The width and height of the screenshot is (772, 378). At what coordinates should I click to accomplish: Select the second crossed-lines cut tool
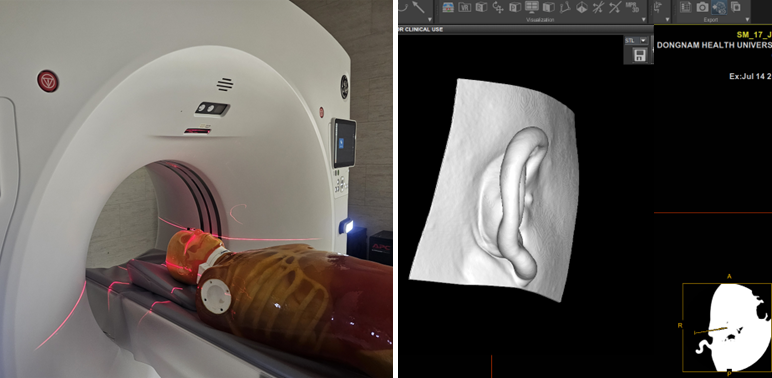[615, 7]
